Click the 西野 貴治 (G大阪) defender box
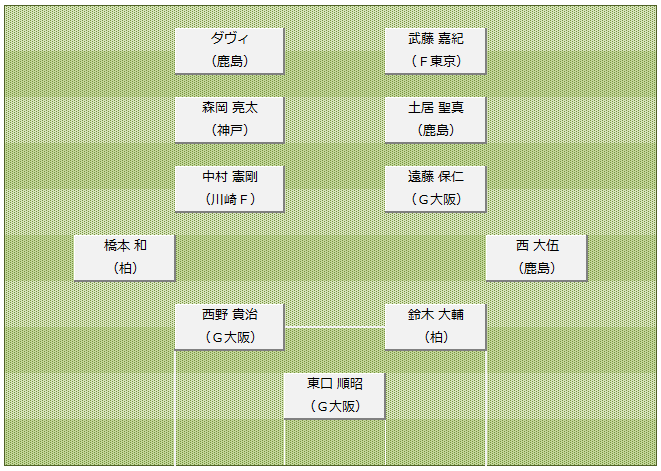The width and height of the screenshot is (661, 471). [229, 327]
